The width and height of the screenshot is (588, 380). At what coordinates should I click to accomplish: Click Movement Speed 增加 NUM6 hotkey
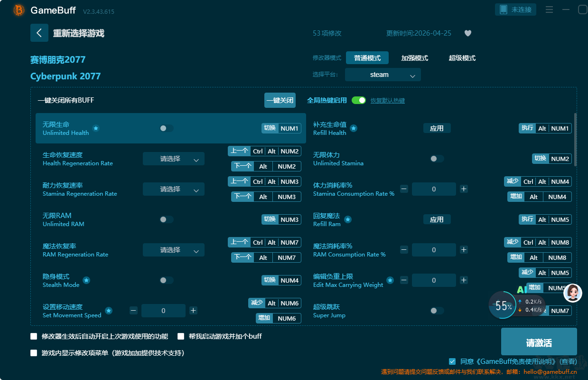click(x=278, y=318)
